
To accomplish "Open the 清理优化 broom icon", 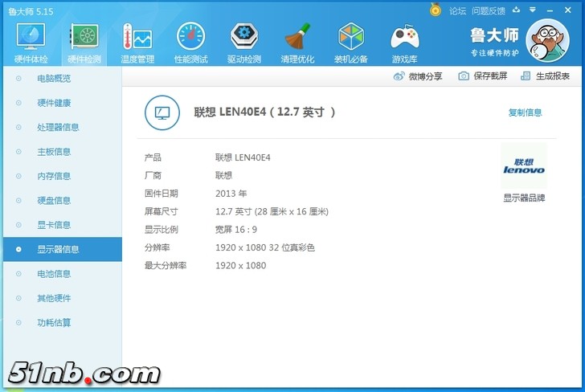I will pyautogui.click(x=298, y=42).
